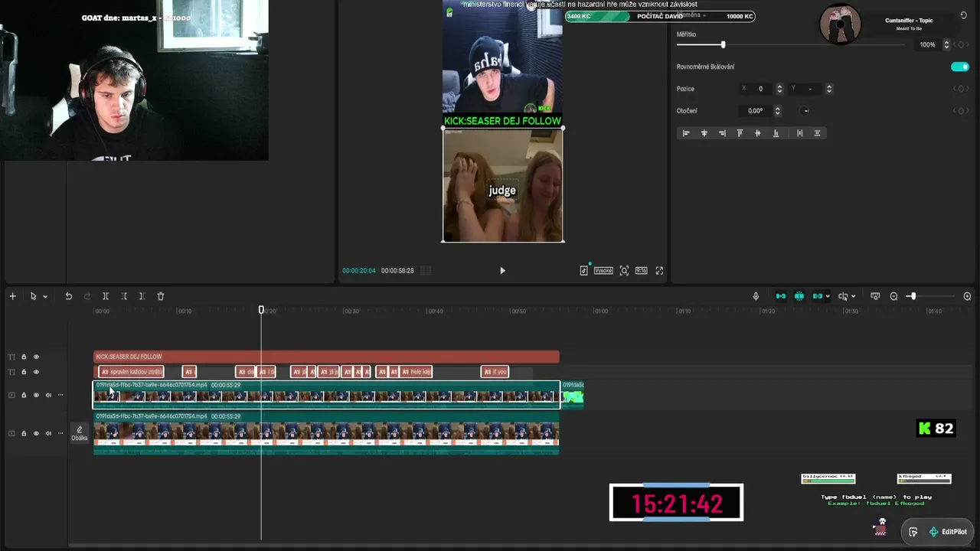Open the preview axis options icon
Viewport: 980px width, 551px height.
tap(843, 296)
